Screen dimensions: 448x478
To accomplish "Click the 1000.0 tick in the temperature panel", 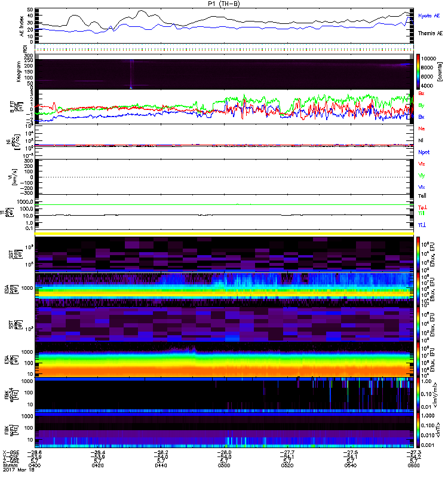I will tap(25, 202).
